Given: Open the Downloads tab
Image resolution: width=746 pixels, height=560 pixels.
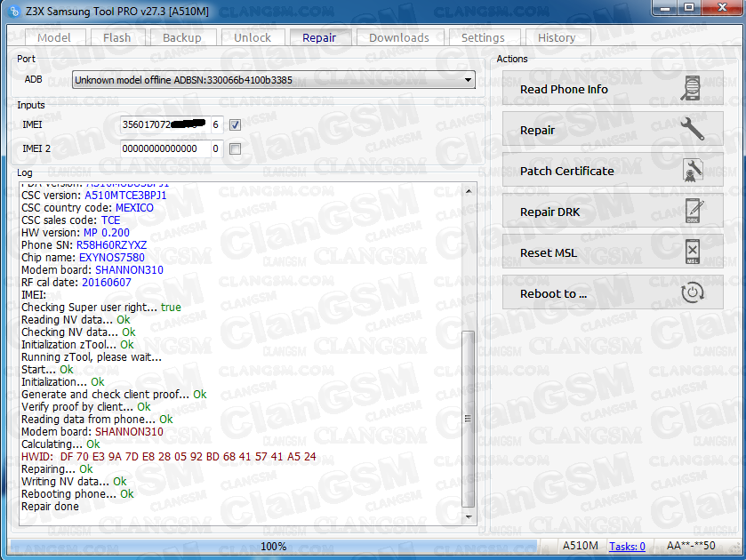Looking at the screenshot, I should coord(399,37).
